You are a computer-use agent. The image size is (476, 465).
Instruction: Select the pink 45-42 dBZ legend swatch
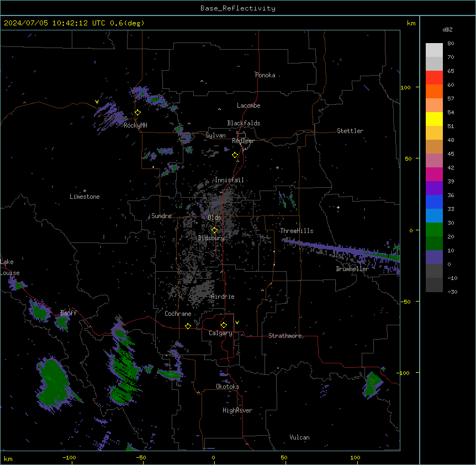tap(434, 160)
